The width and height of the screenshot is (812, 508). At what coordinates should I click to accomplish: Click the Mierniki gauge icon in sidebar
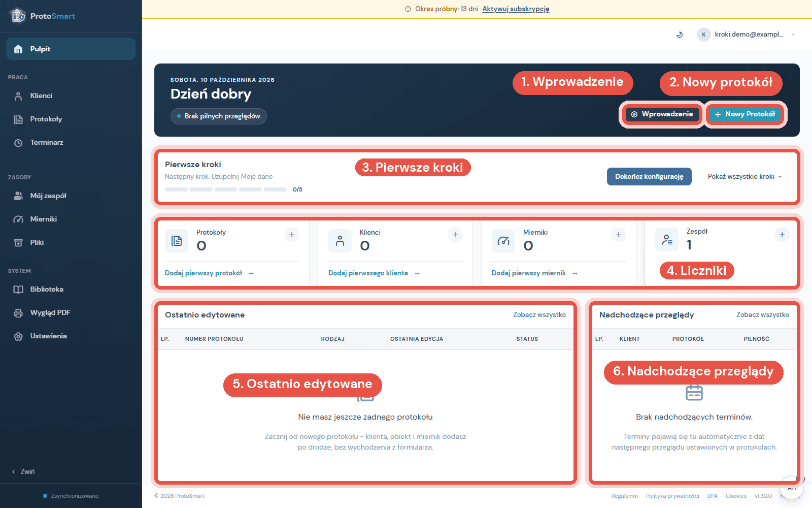[18, 219]
